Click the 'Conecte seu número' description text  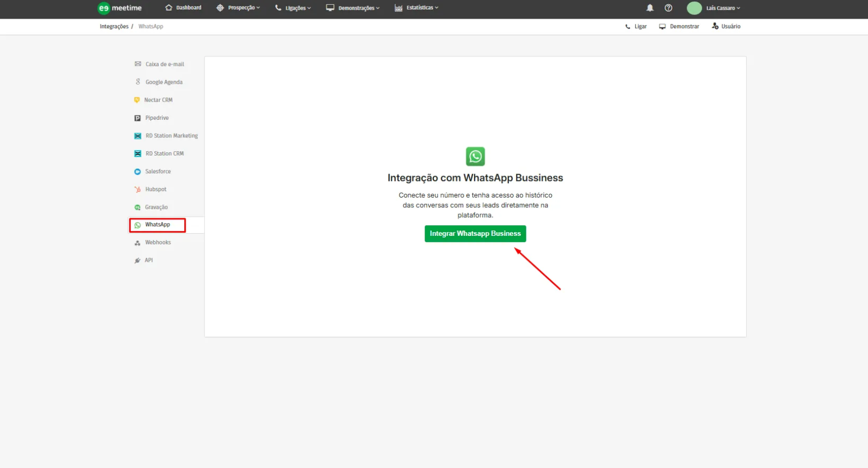click(x=475, y=205)
